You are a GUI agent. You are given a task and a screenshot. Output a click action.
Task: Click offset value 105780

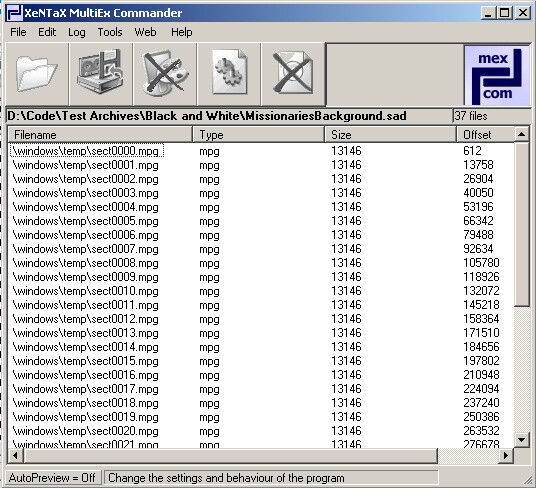[x=481, y=263]
